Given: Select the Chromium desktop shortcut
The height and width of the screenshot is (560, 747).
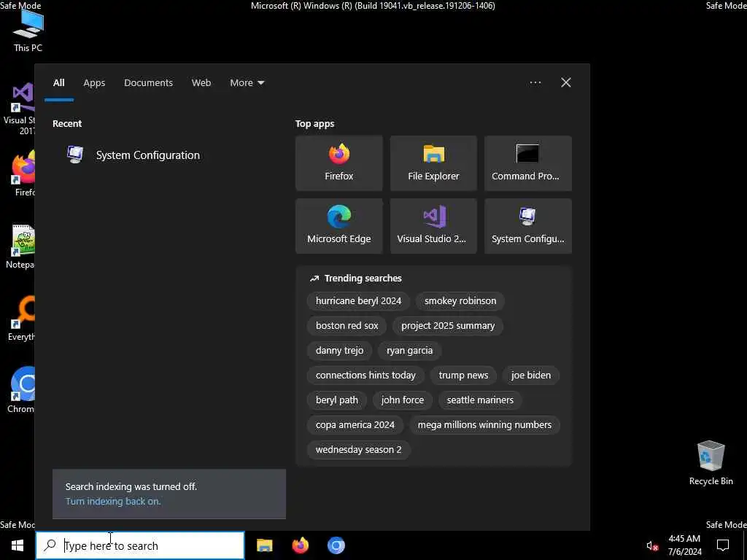Looking at the screenshot, I should 22,391.
